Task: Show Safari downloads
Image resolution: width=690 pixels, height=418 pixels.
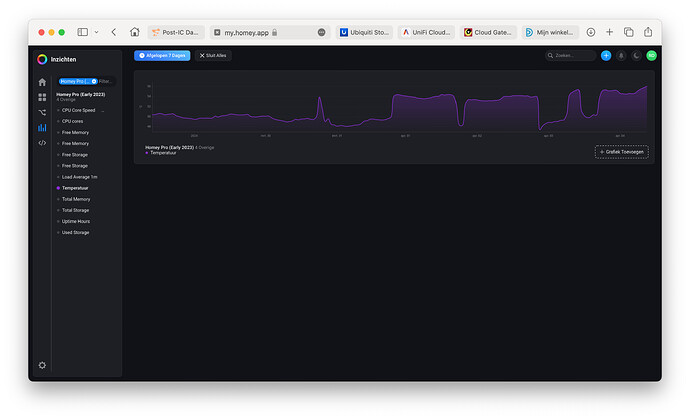Action: coord(591,32)
